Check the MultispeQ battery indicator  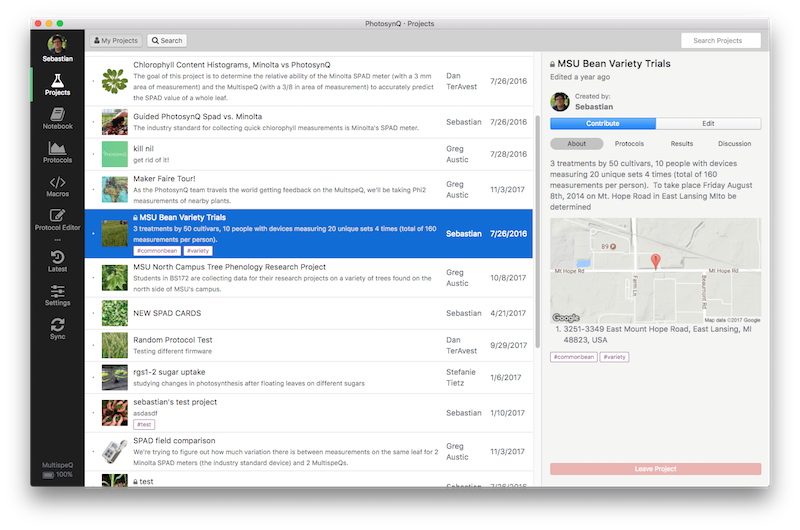coord(48,475)
